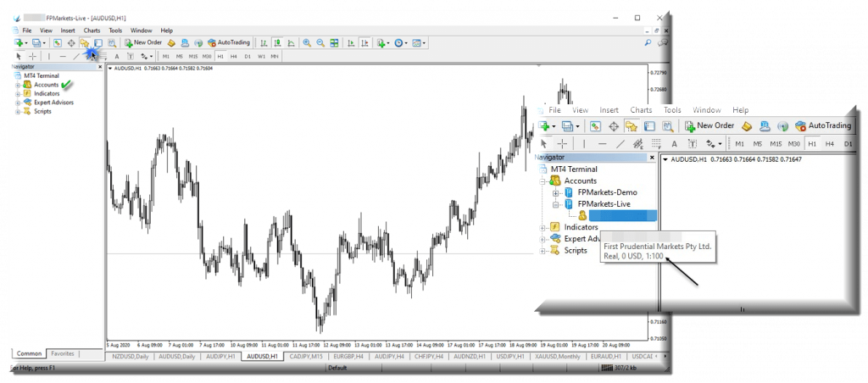
Task: Click the search magnifier at main window's top-right
Action: click(x=648, y=42)
